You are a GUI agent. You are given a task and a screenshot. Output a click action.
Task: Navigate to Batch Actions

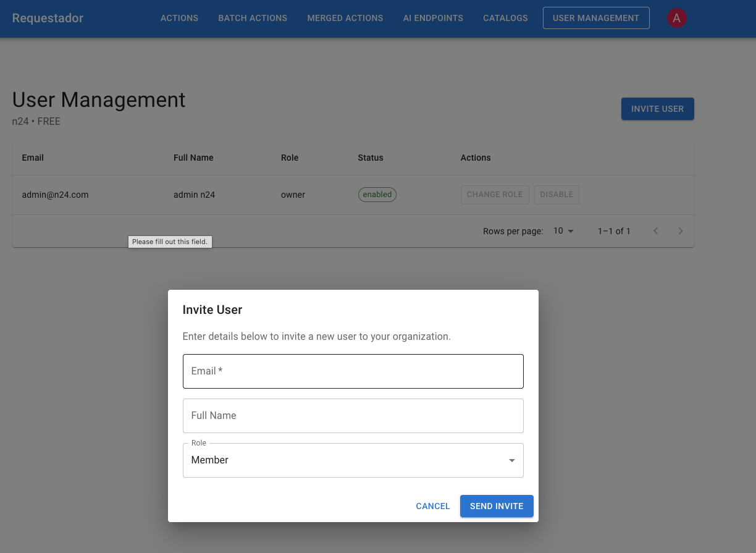click(253, 18)
